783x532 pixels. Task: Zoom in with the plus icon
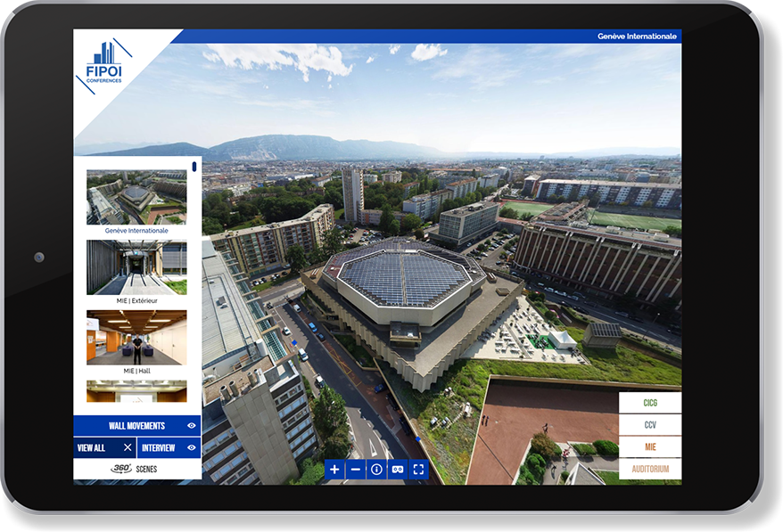pos(334,469)
